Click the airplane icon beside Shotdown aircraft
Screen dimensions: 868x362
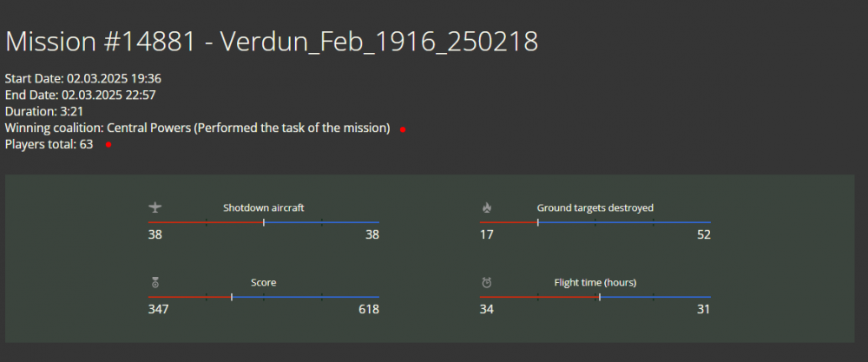155,207
